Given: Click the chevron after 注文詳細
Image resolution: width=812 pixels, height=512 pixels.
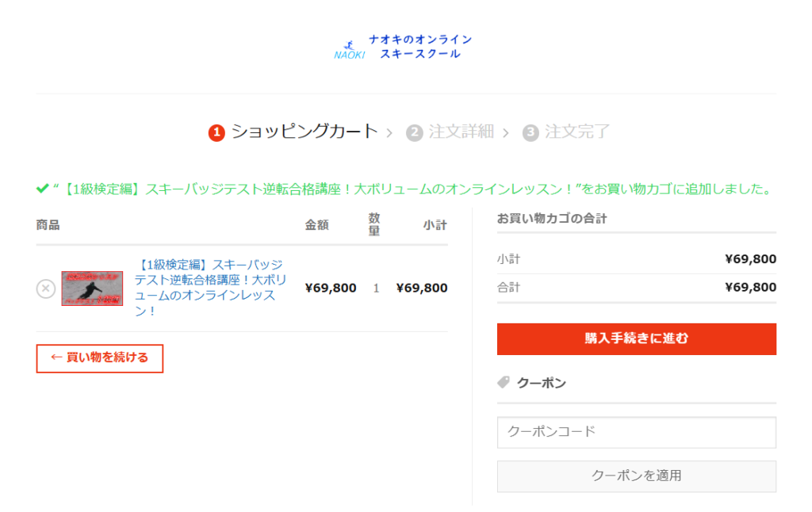Looking at the screenshot, I should coord(506,133).
